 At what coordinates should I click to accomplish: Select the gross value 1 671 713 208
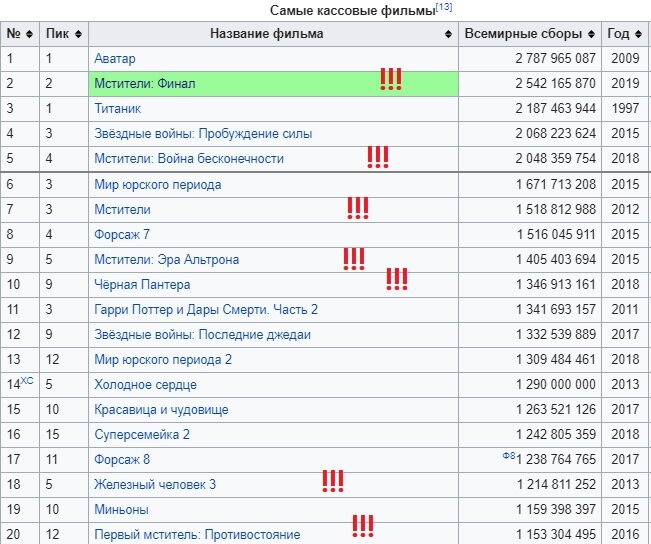[556, 184]
